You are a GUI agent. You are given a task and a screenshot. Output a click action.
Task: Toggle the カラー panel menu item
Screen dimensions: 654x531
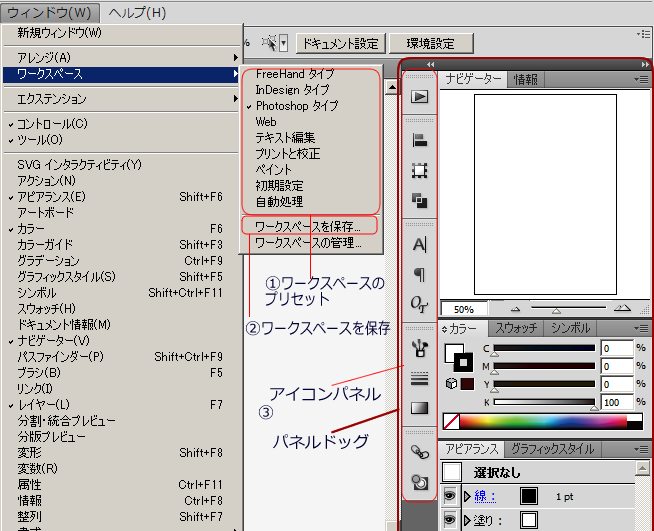(x=121, y=229)
